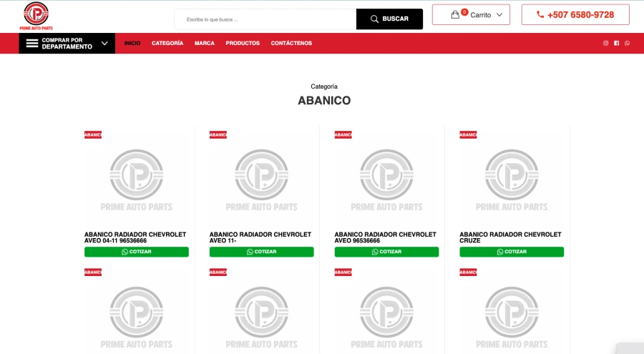The width and height of the screenshot is (644, 354).
Task: Expand the Carrito dropdown chevron
Action: pos(499,15)
